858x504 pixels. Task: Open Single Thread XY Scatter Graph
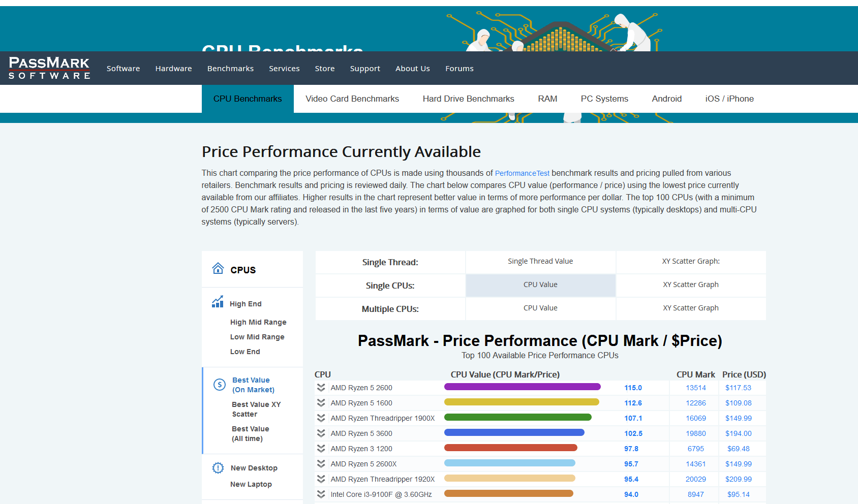pyautogui.click(x=691, y=261)
